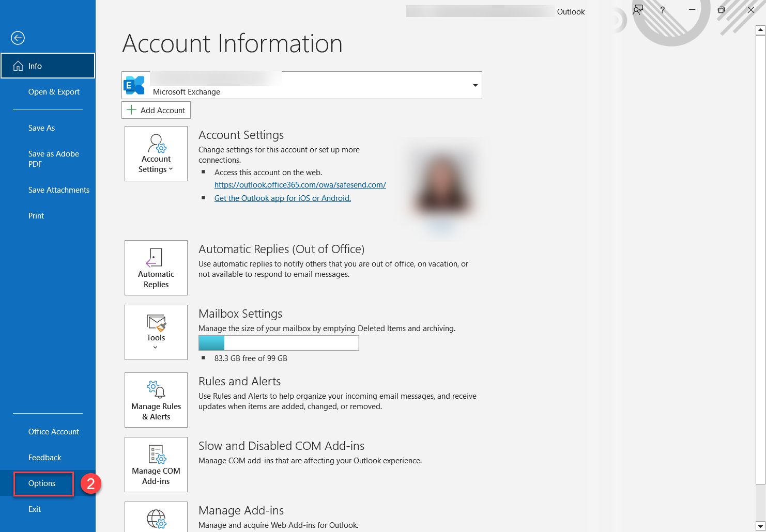This screenshot has height=532, width=766.
Task: Click 'Automatic Replies (Out of Office)' heading
Action: (x=282, y=249)
